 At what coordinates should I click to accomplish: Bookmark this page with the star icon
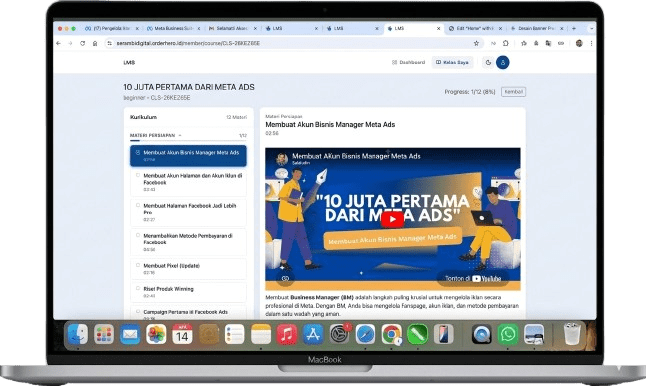pos(476,43)
